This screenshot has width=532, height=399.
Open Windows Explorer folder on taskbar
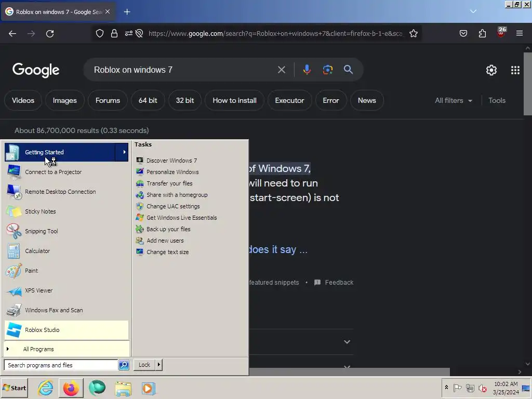coord(123,388)
